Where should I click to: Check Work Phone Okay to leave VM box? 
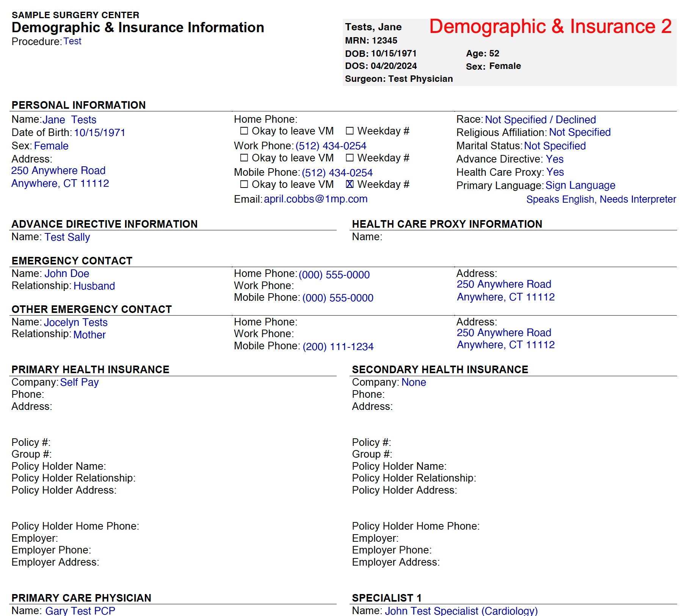244,158
